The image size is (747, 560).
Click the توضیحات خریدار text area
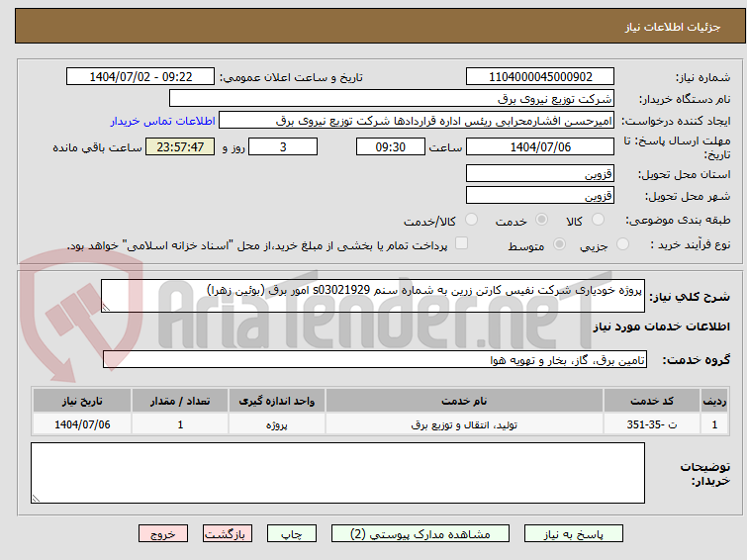point(337,473)
